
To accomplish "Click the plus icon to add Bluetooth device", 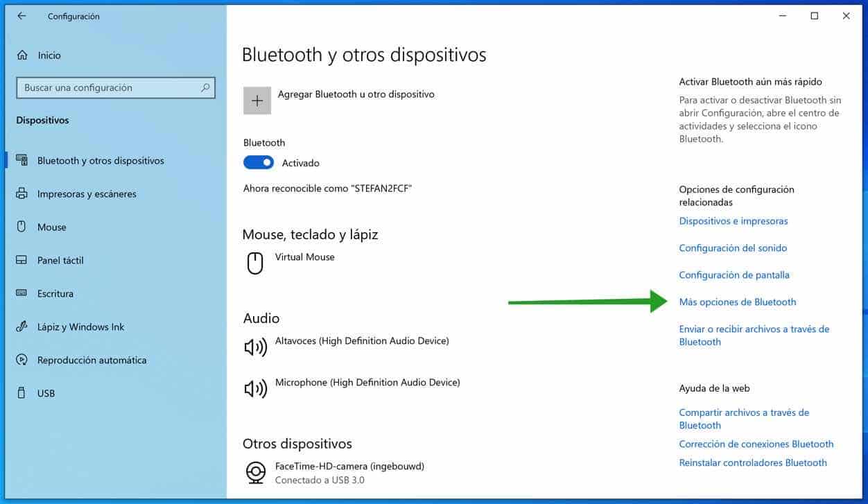I will 257,100.
